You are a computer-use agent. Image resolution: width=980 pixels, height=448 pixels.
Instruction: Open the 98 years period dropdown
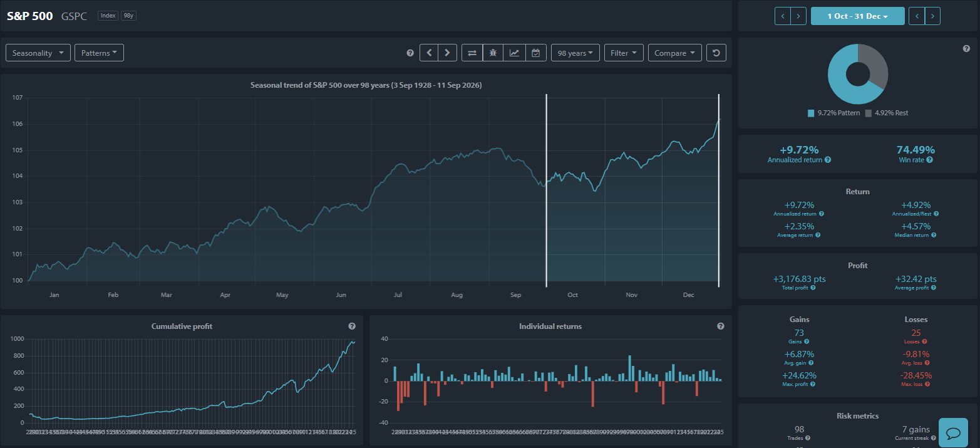pos(575,53)
